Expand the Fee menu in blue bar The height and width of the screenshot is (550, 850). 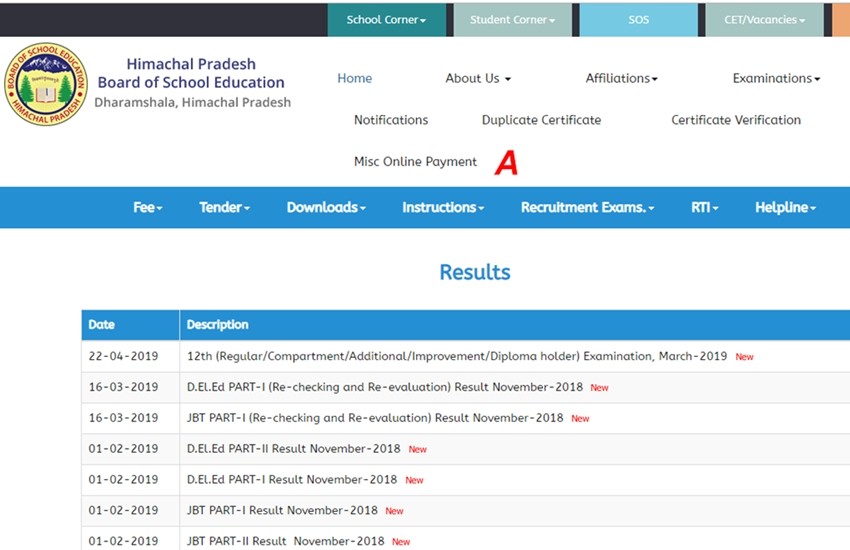(x=147, y=207)
